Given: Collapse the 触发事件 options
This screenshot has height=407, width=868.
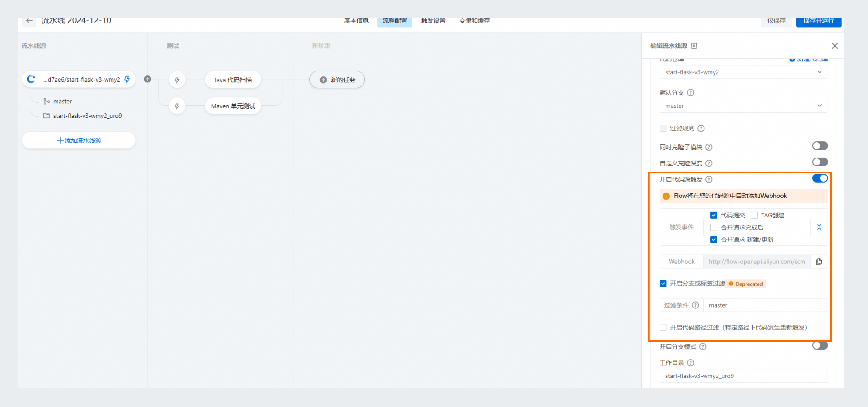Looking at the screenshot, I should tap(819, 227).
